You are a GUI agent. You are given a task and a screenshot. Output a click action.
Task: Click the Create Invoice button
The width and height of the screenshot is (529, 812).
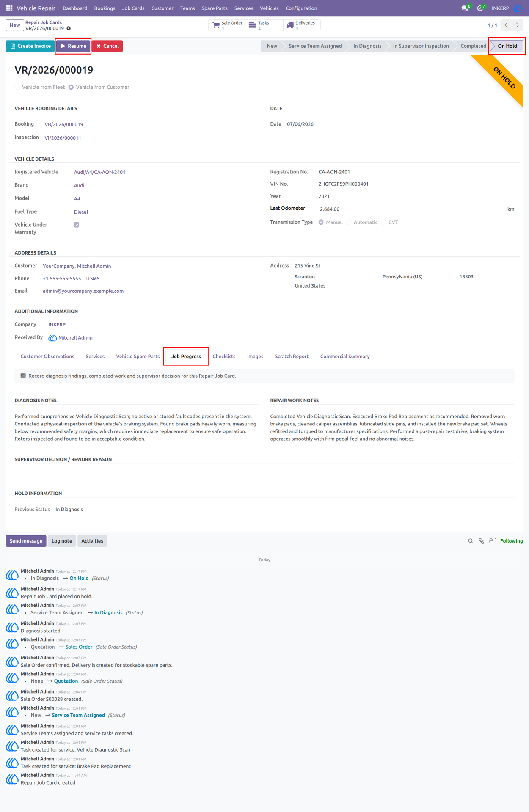(x=30, y=46)
